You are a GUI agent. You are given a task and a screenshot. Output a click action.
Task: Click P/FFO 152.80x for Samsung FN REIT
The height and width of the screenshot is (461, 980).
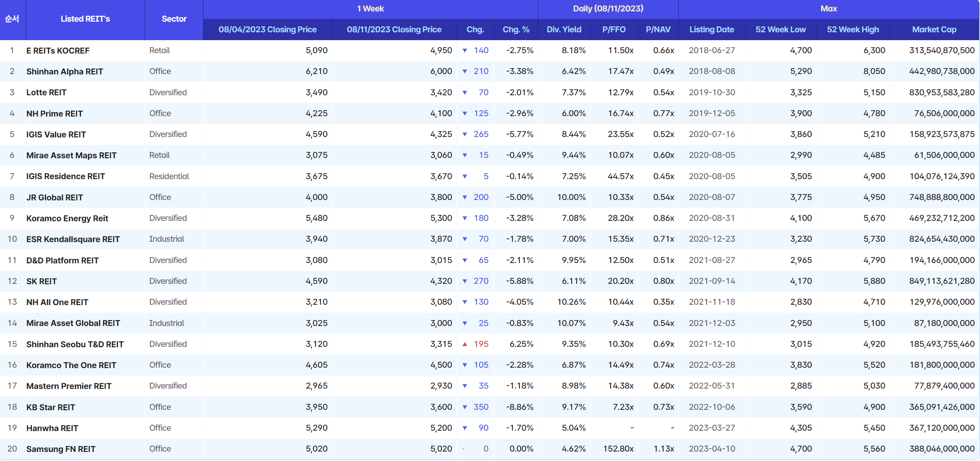click(618, 449)
